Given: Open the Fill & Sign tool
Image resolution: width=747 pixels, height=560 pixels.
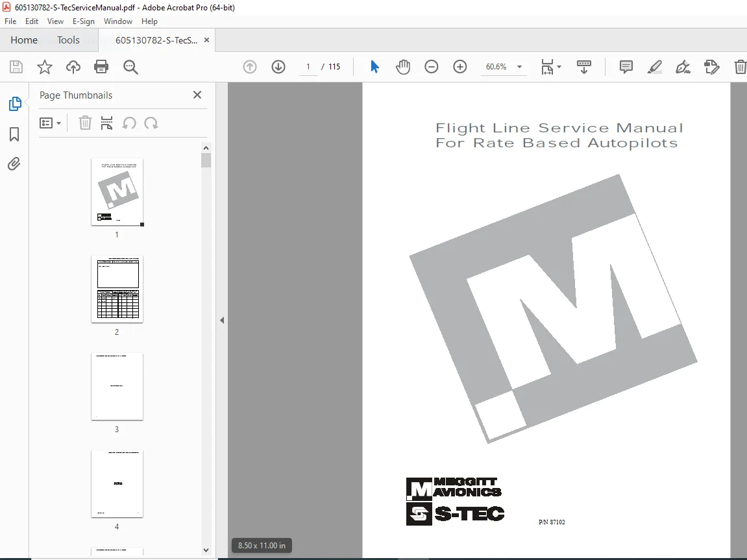Looking at the screenshot, I should point(683,67).
